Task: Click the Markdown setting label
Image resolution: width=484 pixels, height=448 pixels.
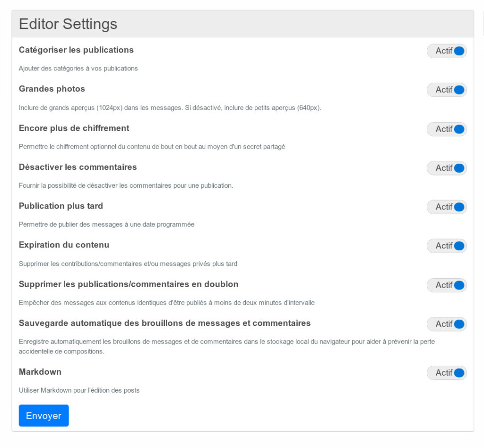Action: coord(40,372)
